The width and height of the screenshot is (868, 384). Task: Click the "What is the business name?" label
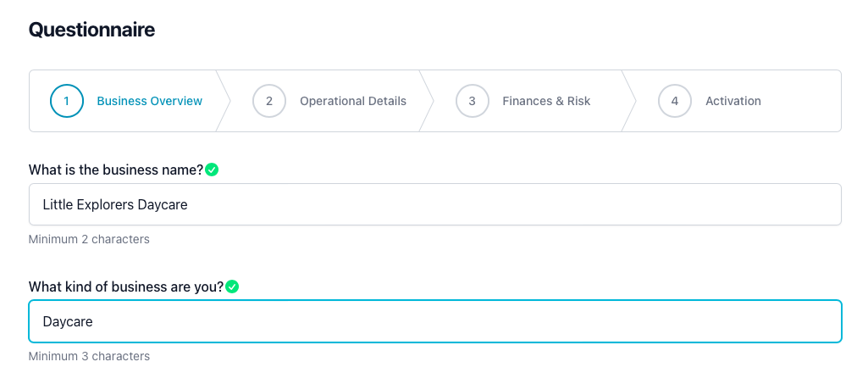pyautogui.click(x=116, y=170)
